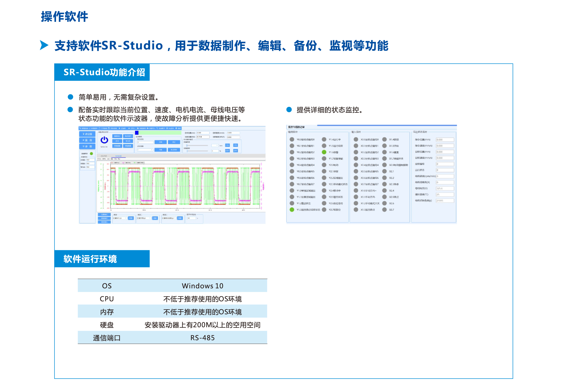Click the English language globe toolbar item
Screen dimensions: 574x392
pyautogui.click(x=167, y=128)
